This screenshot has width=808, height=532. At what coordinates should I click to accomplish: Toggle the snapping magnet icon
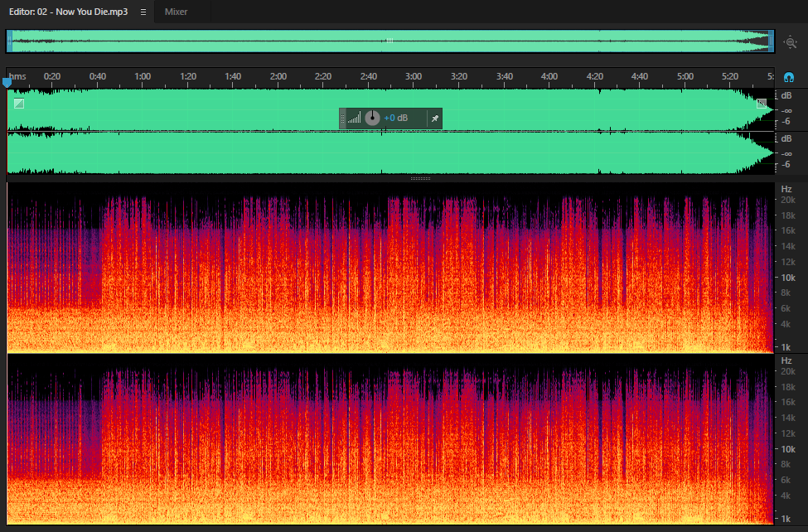[788, 77]
